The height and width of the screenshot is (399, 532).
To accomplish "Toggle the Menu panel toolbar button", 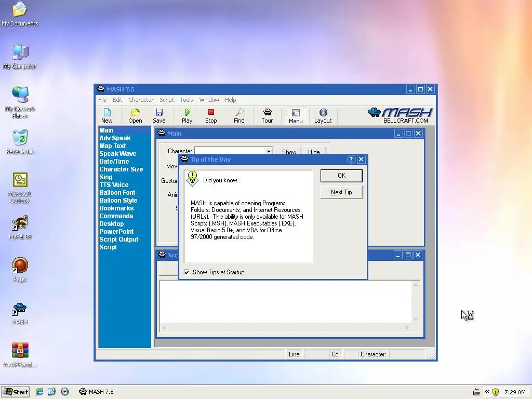I will (x=296, y=116).
